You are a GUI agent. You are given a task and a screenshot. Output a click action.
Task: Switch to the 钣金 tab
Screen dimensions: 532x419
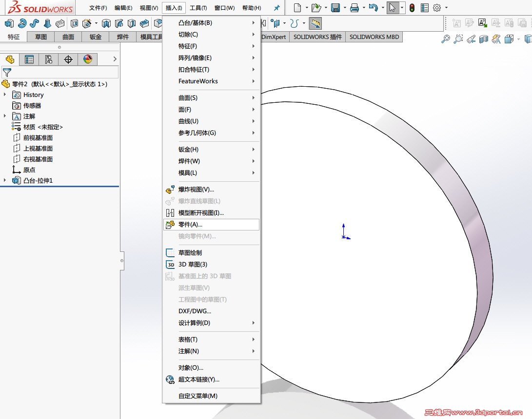[96, 37]
